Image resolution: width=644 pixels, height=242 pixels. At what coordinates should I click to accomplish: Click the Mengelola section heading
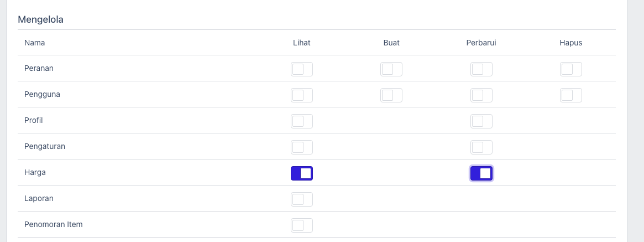[41, 19]
